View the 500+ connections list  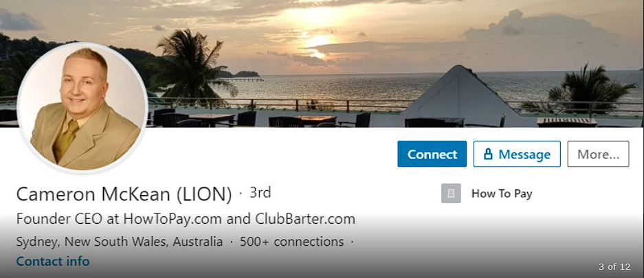click(x=291, y=242)
